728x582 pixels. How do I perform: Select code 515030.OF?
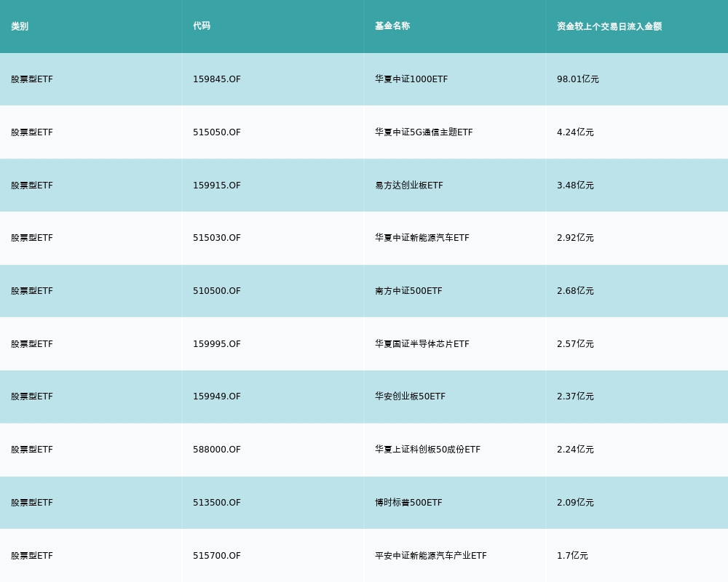tap(217, 238)
